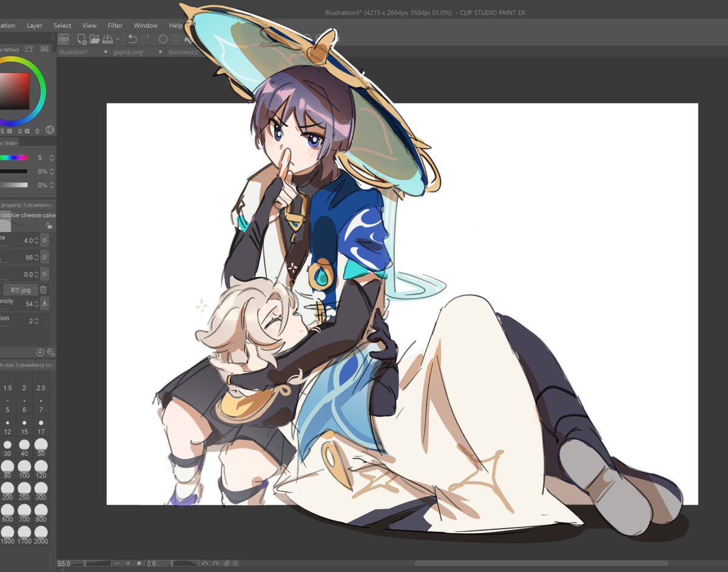Pick a shade in the color wheel square
728x572 pixels.
pos(14,91)
